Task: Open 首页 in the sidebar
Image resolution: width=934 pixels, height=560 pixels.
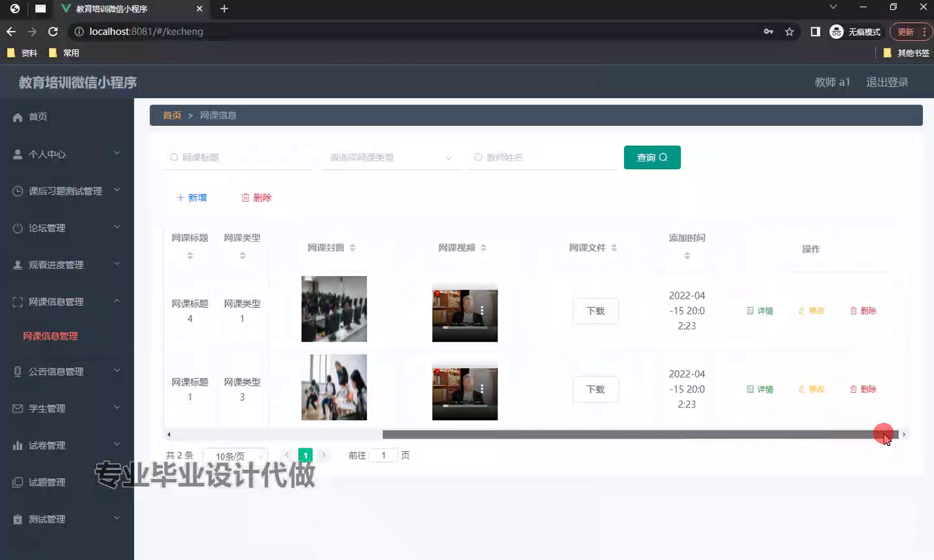Action: point(38,117)
